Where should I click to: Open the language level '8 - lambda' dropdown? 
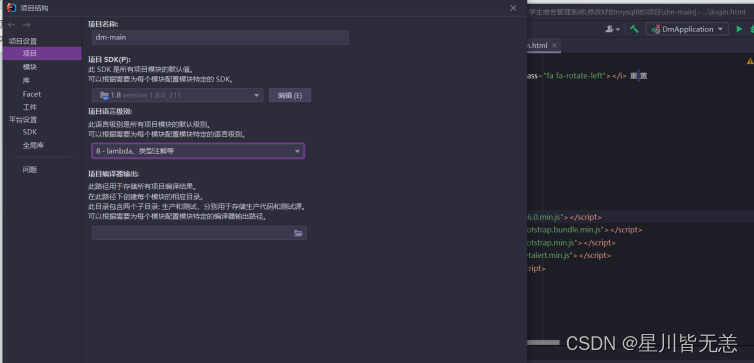(x=198, y=151)
